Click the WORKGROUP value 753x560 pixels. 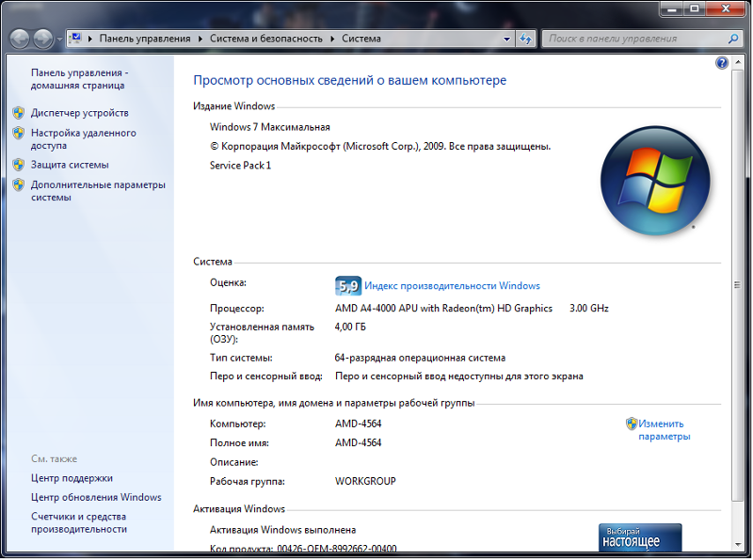(365, 481)
